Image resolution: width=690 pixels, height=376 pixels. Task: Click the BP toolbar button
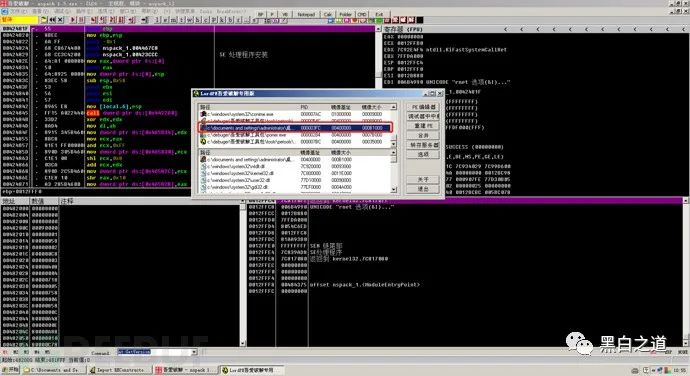tap(261, 14)
